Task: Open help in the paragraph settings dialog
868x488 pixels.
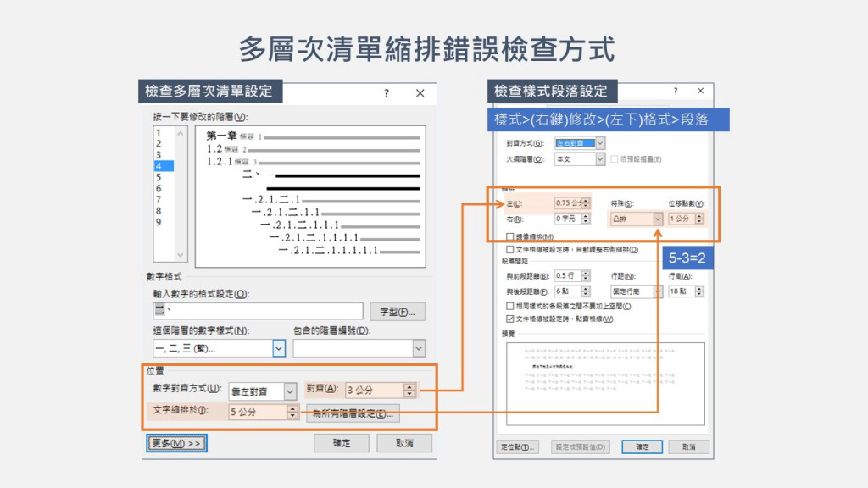Action: point(676,91)
